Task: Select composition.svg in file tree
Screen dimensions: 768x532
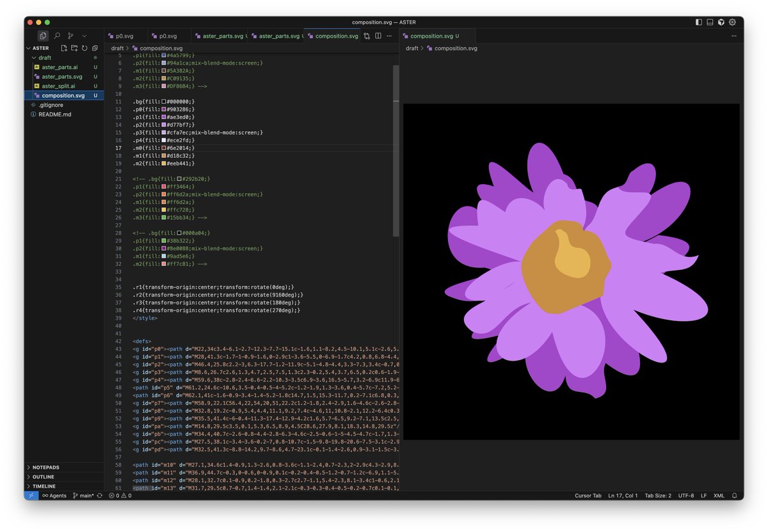Action: (x=63, y=95)
